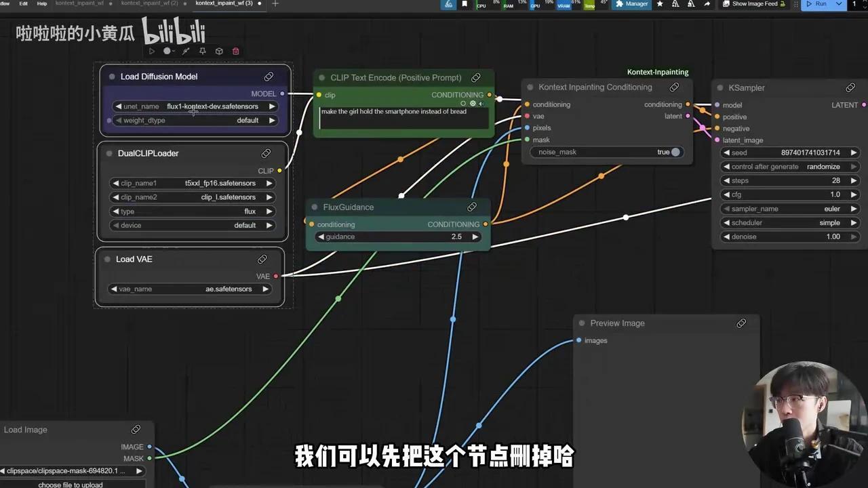Screen dimensions: 868x488
Task: Delete selected node using the trash icon
Action: (235, 51)
